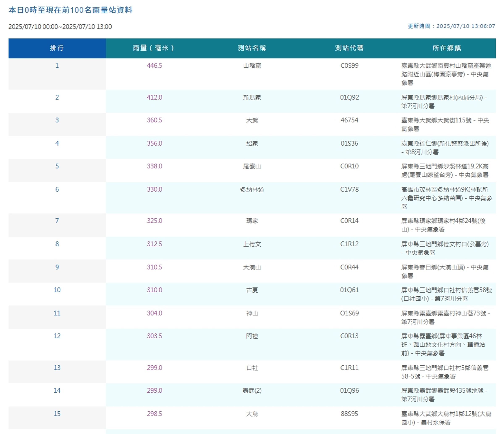Screen dimensions: 504x434
Task: Click station name 山豬窟
Action: (252, 66)
